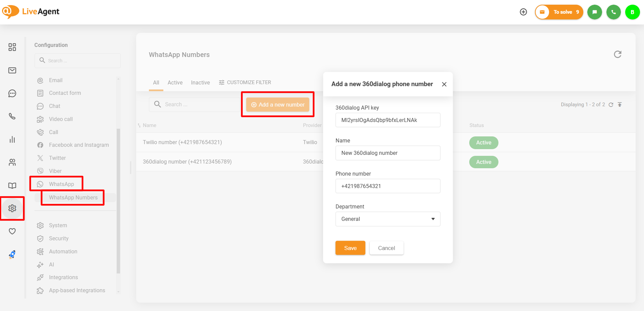
Task: Open the Calls phone icon in sidebar
Action: click(12, 116)
